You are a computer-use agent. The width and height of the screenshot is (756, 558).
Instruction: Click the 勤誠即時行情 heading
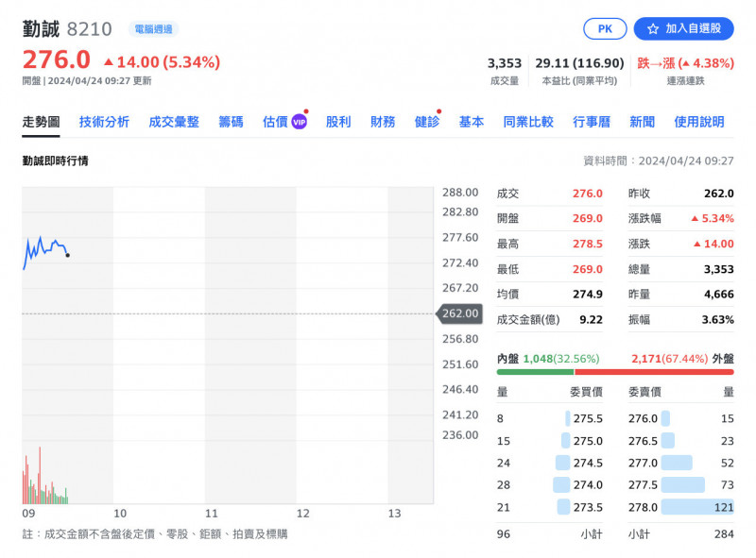(56, 161)
